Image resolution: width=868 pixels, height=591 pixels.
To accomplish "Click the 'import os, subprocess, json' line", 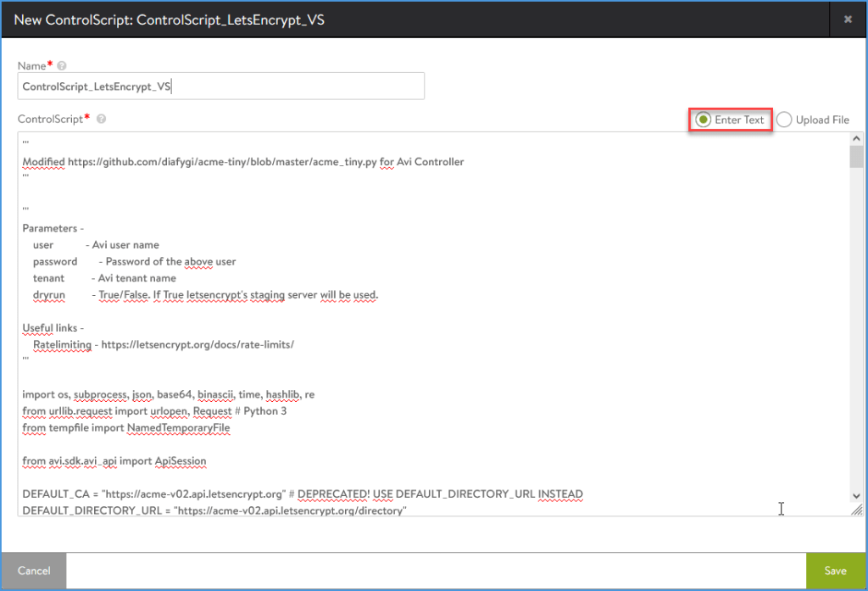I will 169,394.
